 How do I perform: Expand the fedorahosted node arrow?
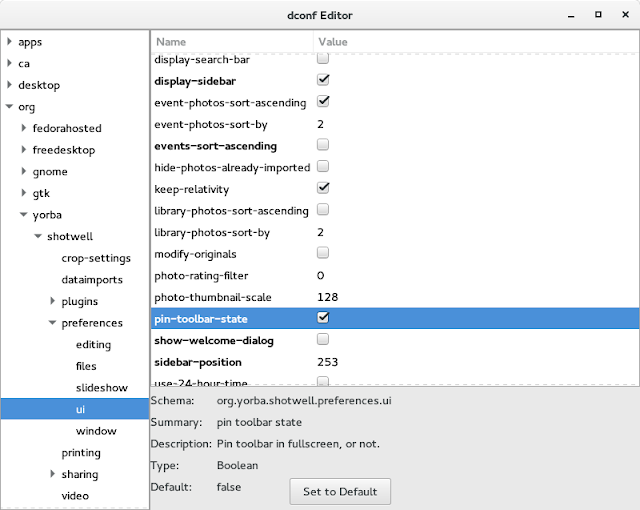(24, 128)
